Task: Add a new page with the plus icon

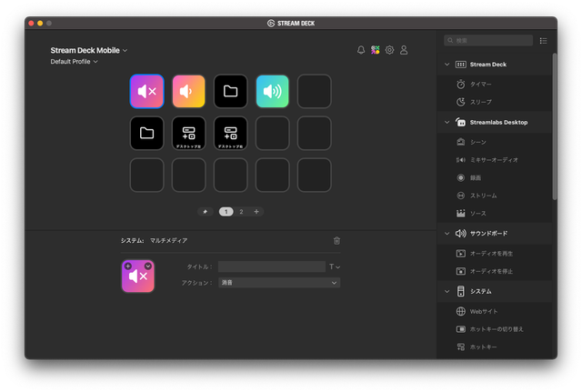Action: (x=256, y=212)
